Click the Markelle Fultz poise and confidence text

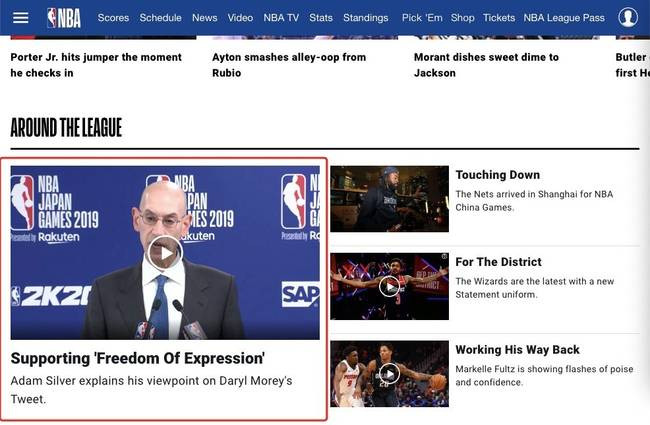point(544,376)
